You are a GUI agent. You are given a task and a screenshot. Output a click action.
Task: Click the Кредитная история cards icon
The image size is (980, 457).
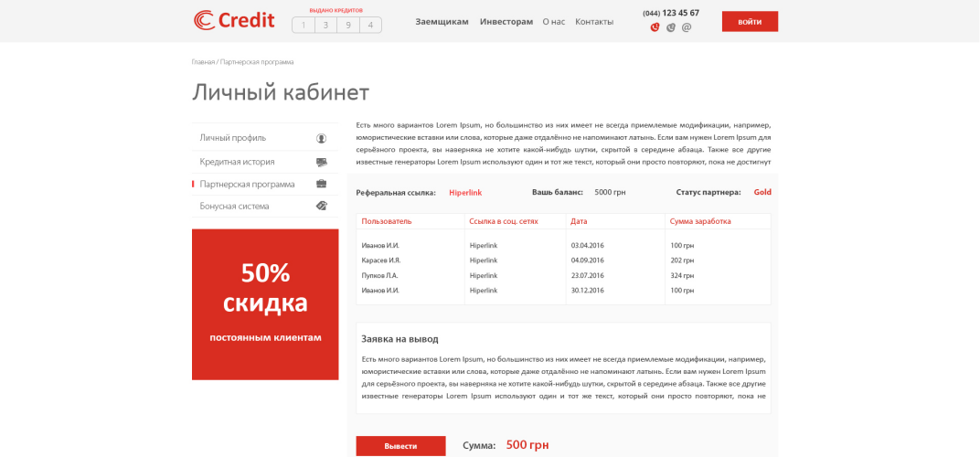coord(322,162)
